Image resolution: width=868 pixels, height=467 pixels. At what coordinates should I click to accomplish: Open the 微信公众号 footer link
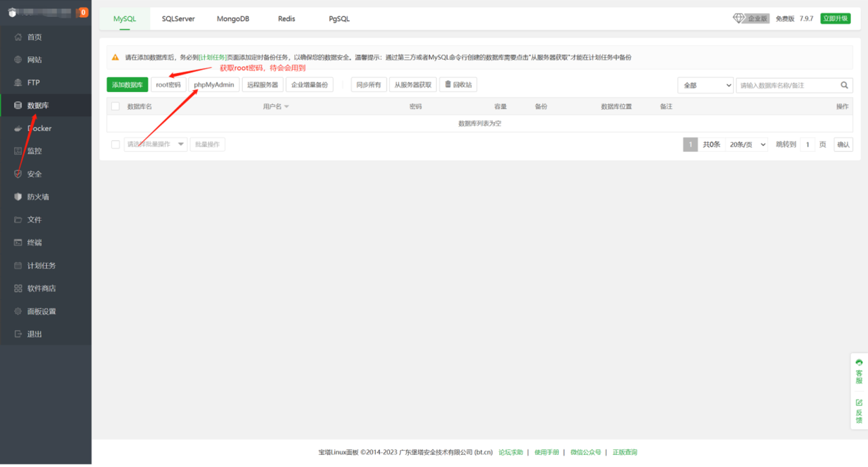(586, 452)
